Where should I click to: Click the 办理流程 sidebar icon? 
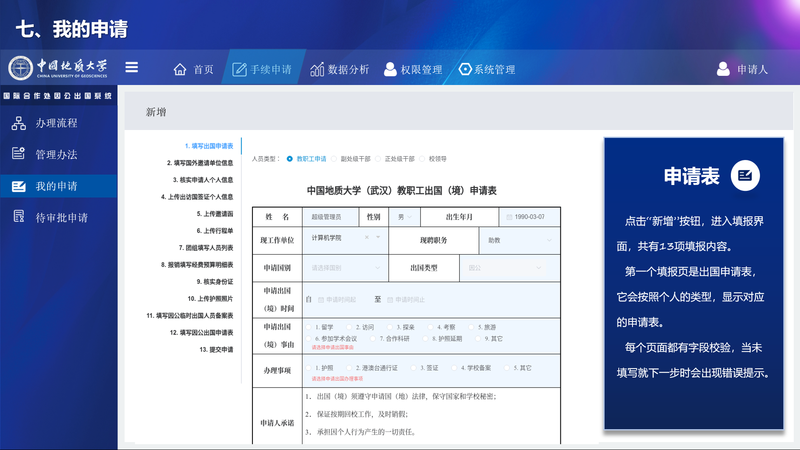18,123
